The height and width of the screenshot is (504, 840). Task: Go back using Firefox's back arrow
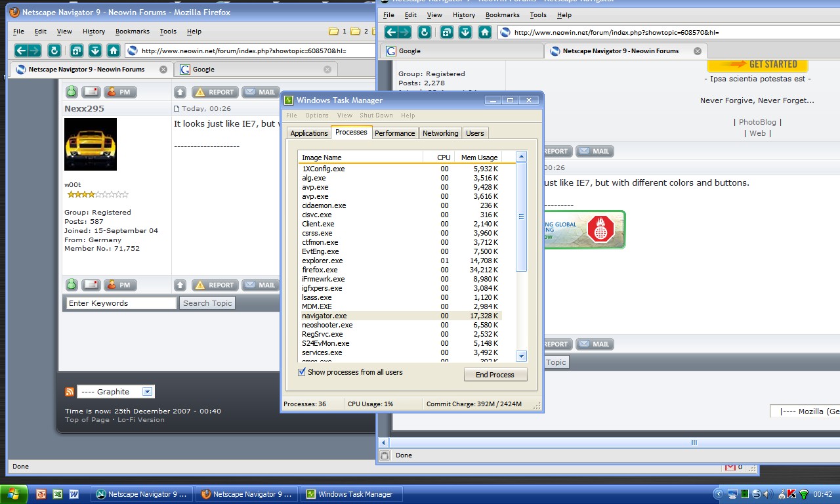pyautogui.click(x=21, y=51)
